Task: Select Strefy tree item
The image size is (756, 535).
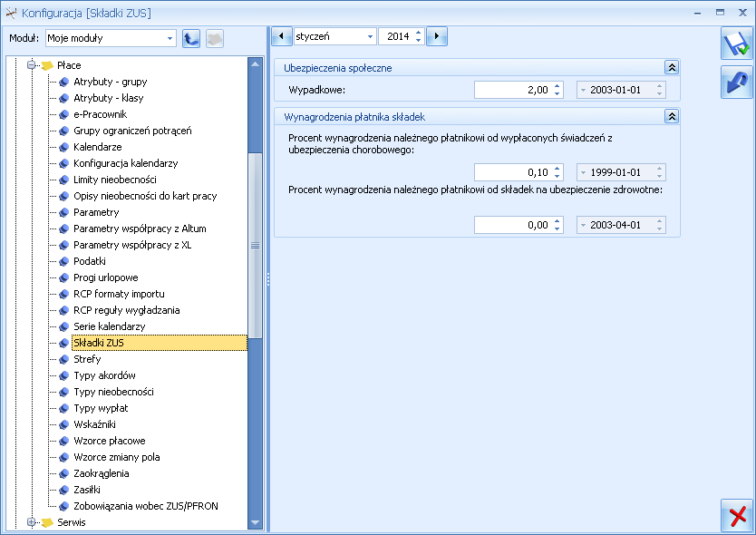Action: 87,359
